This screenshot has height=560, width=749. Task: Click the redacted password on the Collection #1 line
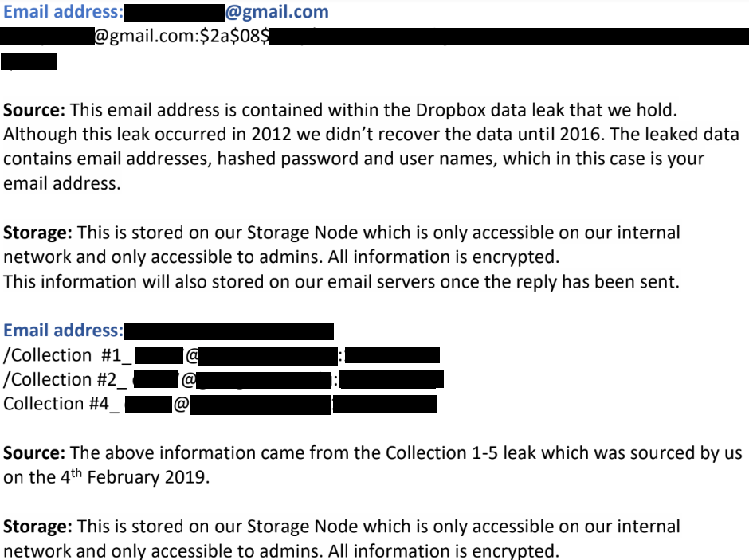pos(393,355)
